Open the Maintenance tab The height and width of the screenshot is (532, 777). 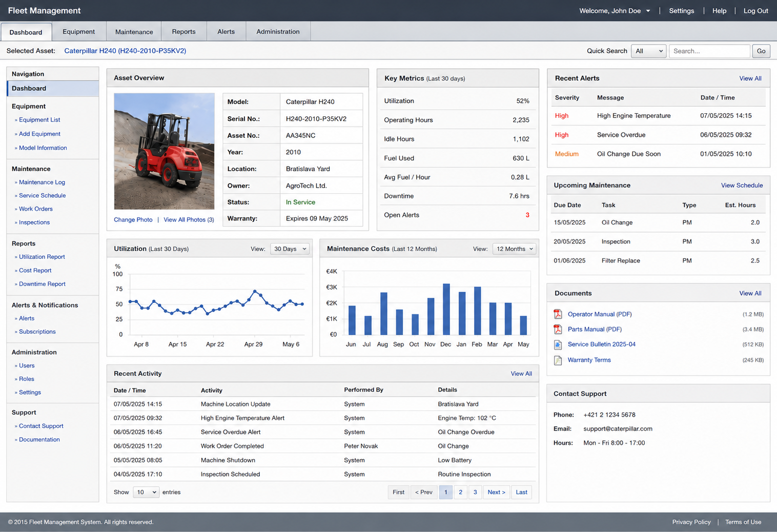[134, 31]
